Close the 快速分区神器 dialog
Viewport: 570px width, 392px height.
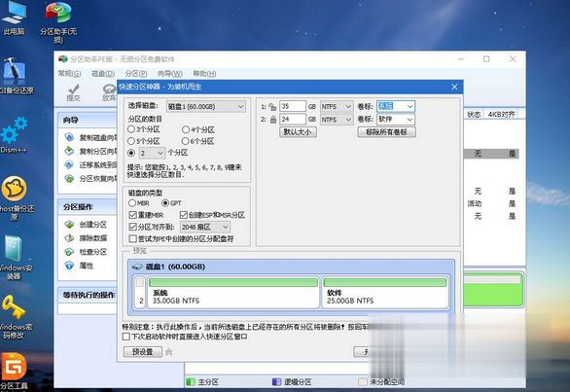tap(454, 87)
